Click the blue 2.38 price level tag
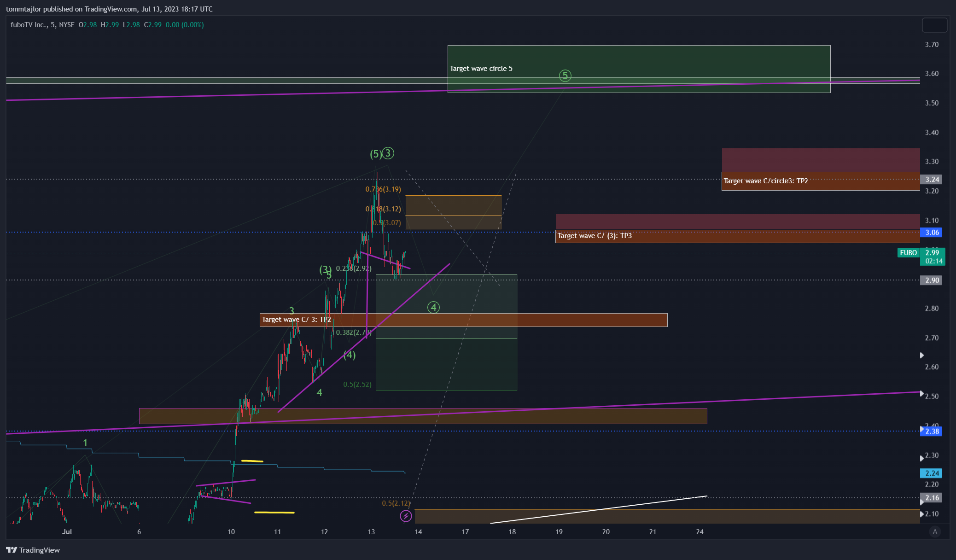This screenshot has width=956, height=560. click(x=931, y=432)
